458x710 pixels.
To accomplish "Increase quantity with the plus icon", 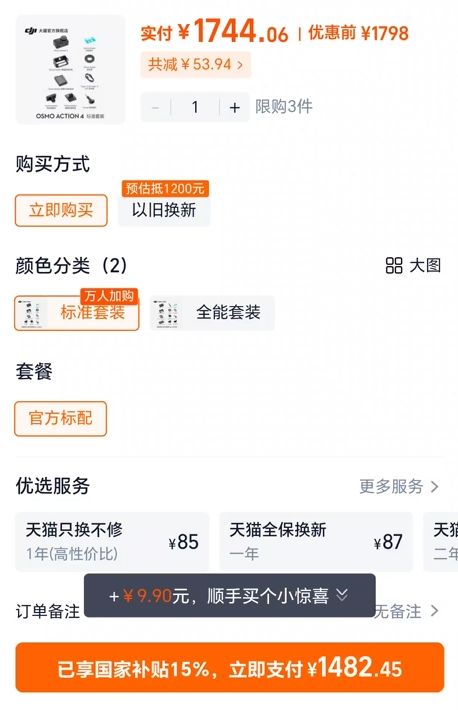I will tap(234, 108).
